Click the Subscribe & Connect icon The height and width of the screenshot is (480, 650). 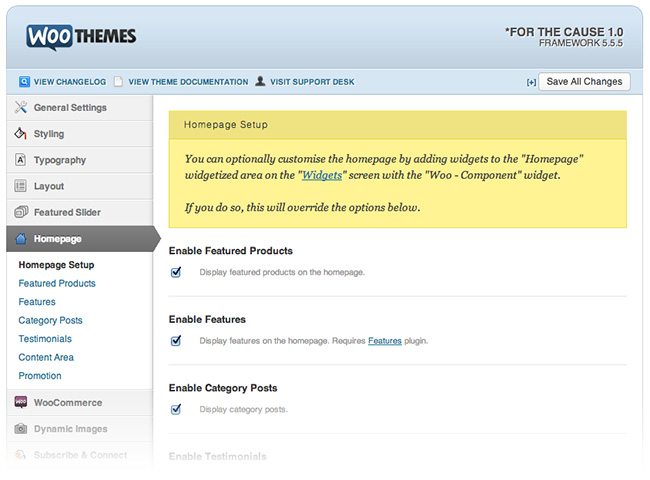pos(20,455)
